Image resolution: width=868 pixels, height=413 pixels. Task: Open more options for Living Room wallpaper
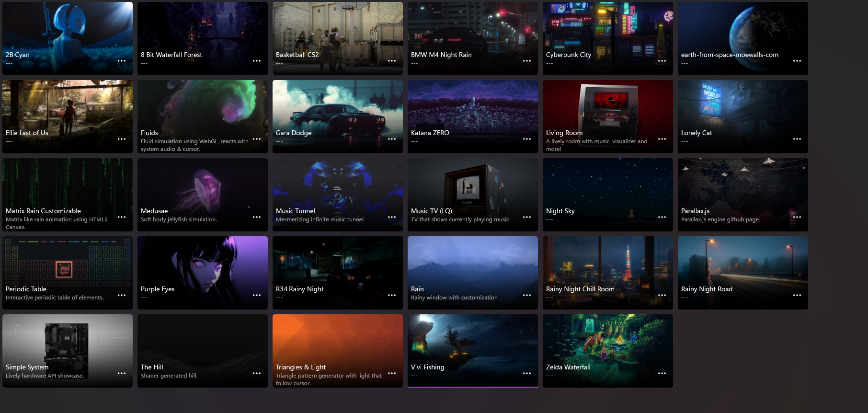click(662, 139)
